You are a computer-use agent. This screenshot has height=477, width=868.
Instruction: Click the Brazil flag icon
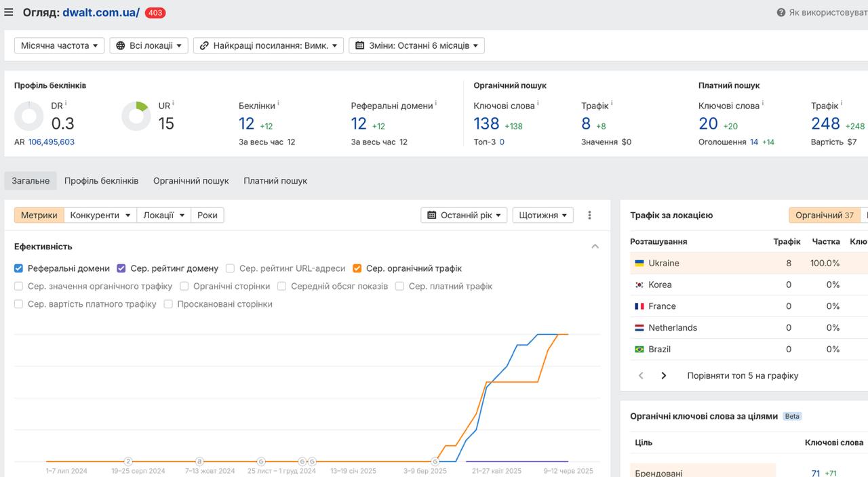pos(639,350)
